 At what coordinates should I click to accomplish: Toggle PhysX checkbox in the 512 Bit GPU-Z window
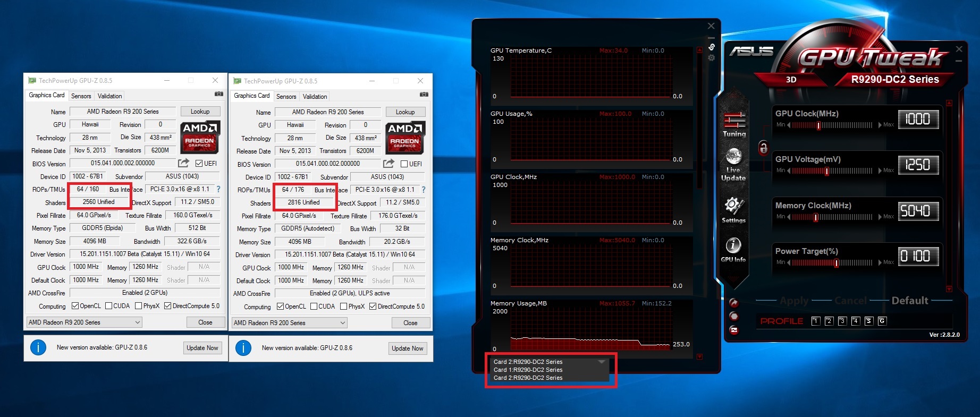tap(139, 306)
